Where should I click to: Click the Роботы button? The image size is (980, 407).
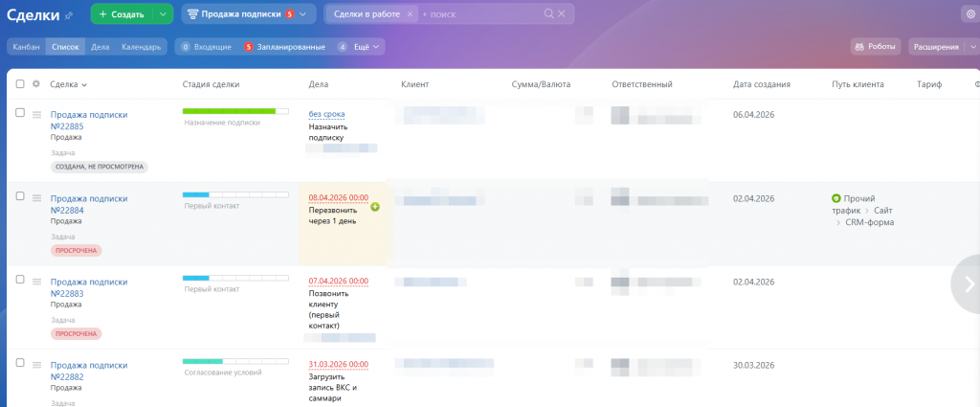point(876,46)
